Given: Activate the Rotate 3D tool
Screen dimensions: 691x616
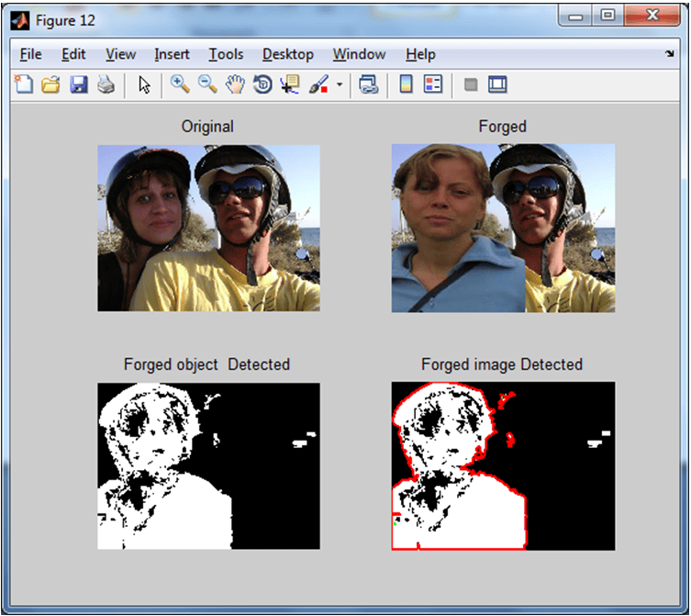Looking at the screenshot, I should 262,84.
